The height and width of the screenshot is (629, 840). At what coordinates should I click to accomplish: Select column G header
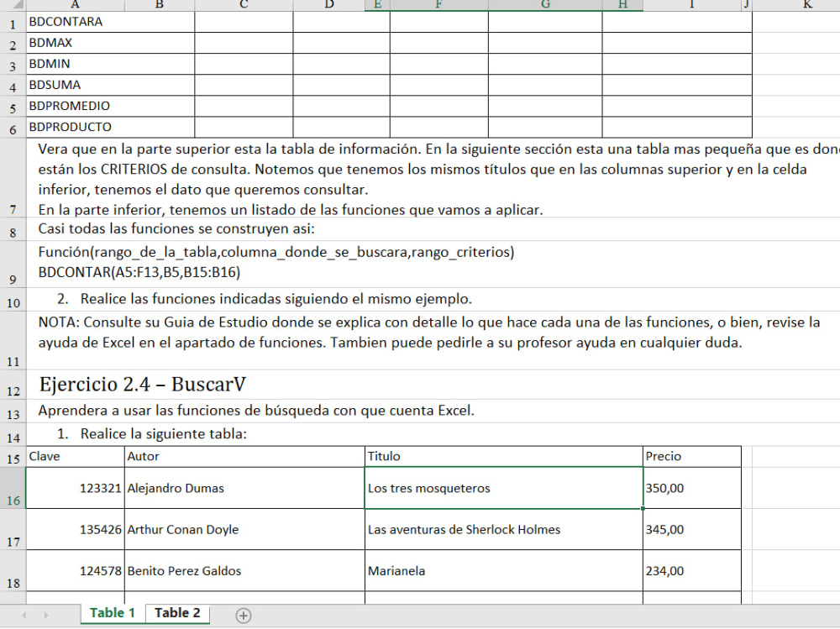(545, 5)
